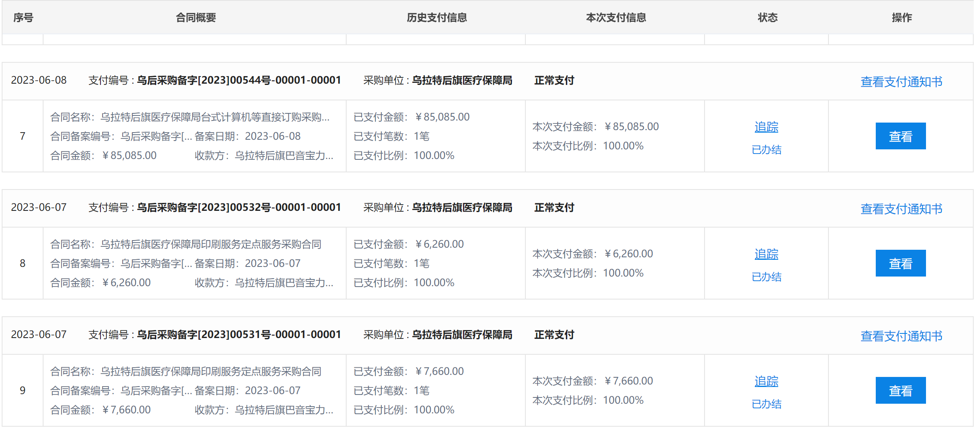The image size is (980, 433).
Task: Click the 合同概要 column header
Action: (x=196, y=18)
